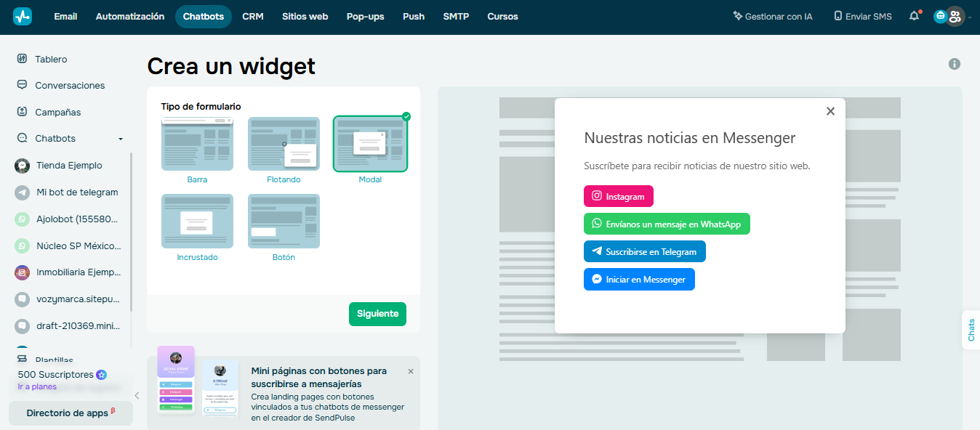980x430 pixels.
Task: Click the green chat status icon in header
Action: click(940, 16)
